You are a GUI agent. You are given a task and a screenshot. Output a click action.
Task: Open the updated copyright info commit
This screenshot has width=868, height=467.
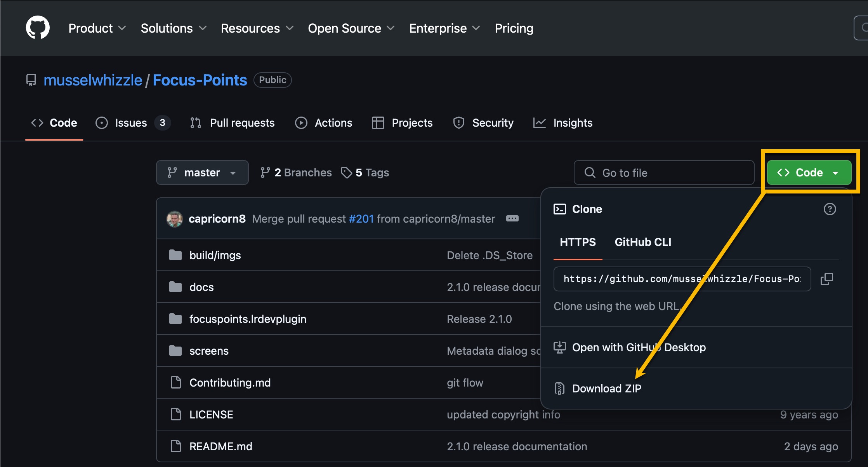tap(503, 415)
